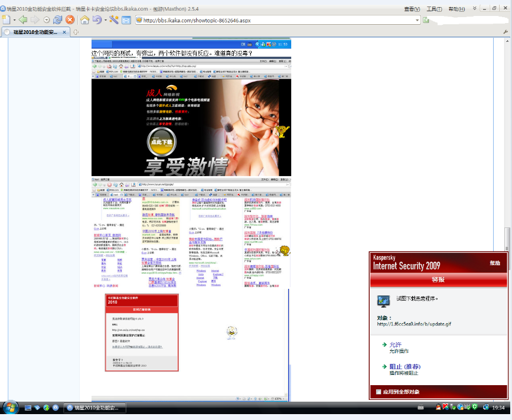Click the network tray icon near clock

pyautogui.click(x=485, y=407)
